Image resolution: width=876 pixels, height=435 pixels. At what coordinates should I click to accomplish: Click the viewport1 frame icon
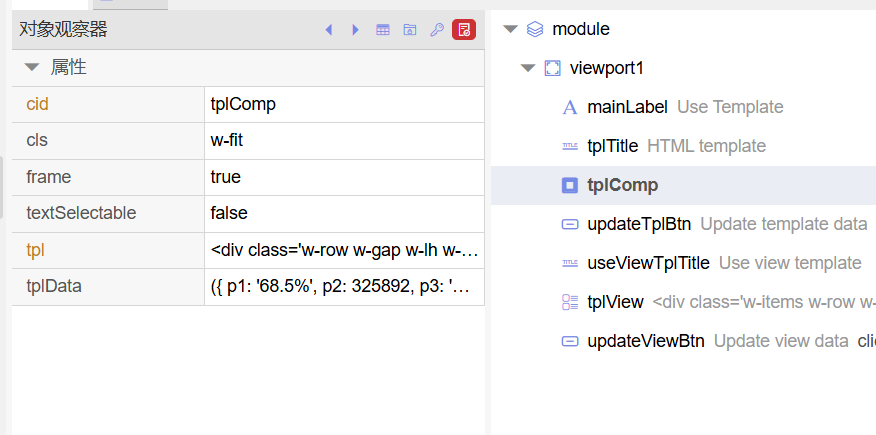point(552,69)
